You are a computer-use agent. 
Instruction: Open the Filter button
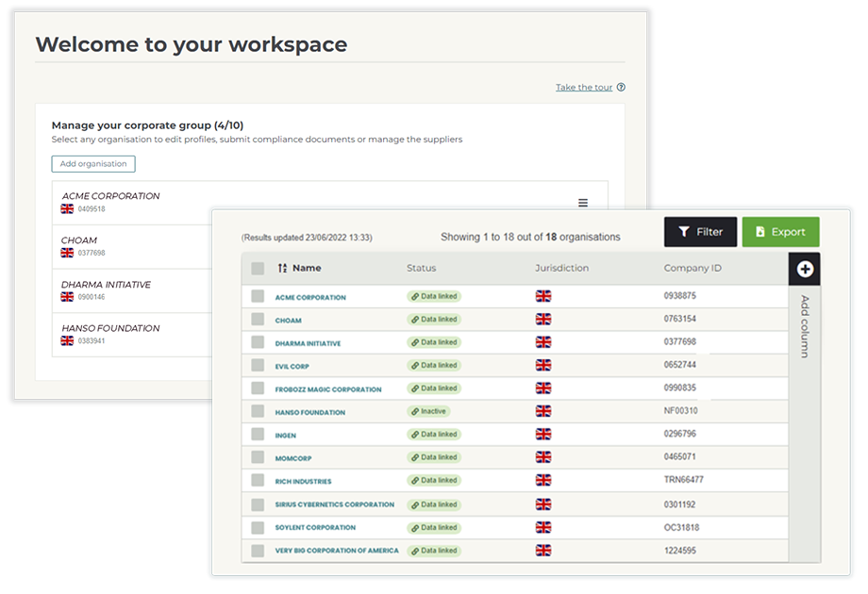tap(700, 232)
